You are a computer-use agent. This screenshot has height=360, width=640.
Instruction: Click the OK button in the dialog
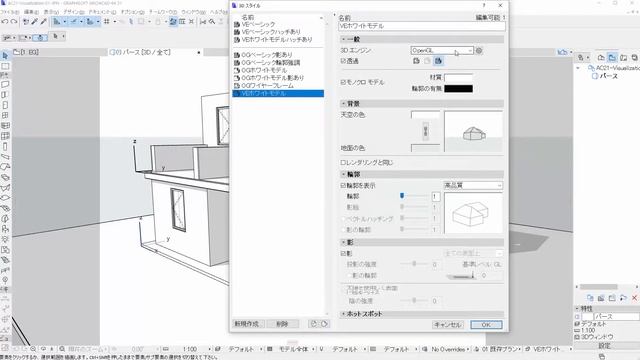coord(486,325)
